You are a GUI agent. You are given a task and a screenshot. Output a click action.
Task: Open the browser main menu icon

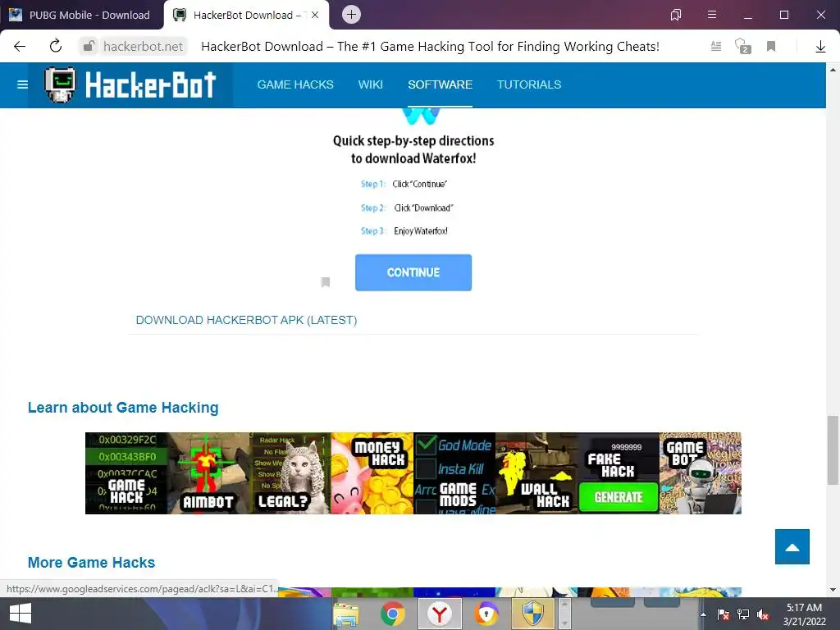click(x=712, y=15)
